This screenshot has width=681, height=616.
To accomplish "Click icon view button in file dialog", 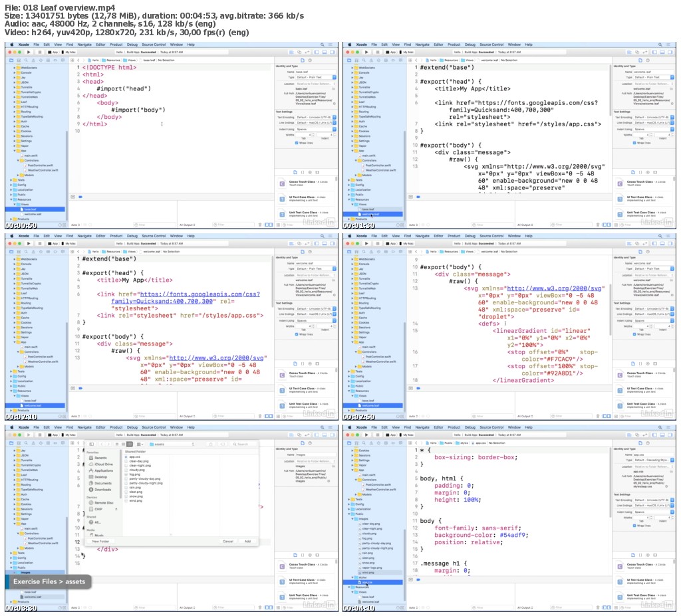I will pyautogui.click(x=116, y=444).
